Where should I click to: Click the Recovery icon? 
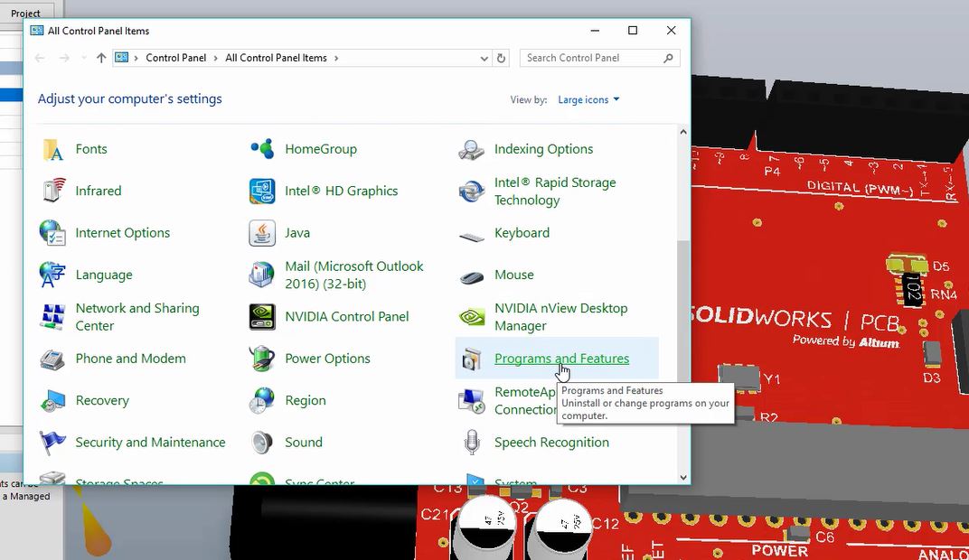pyautogui.click(x=52, y=401)
